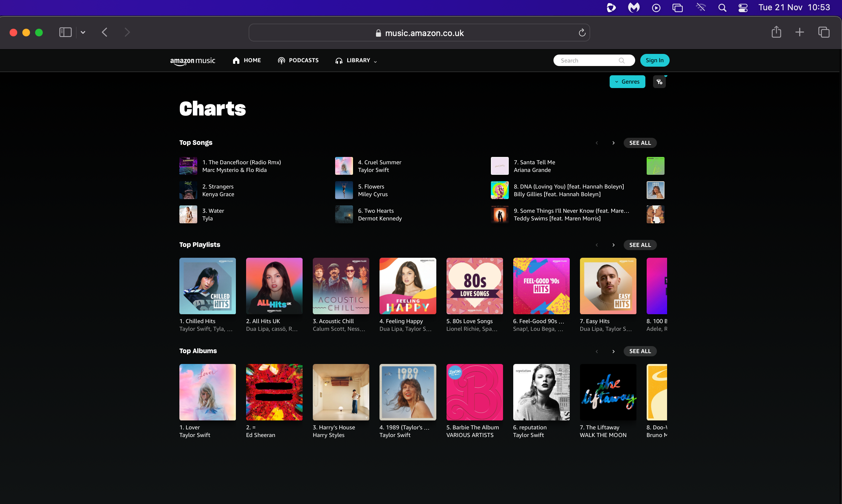Click the Wi-Fi status icon in menu bar

click(701, 7)
